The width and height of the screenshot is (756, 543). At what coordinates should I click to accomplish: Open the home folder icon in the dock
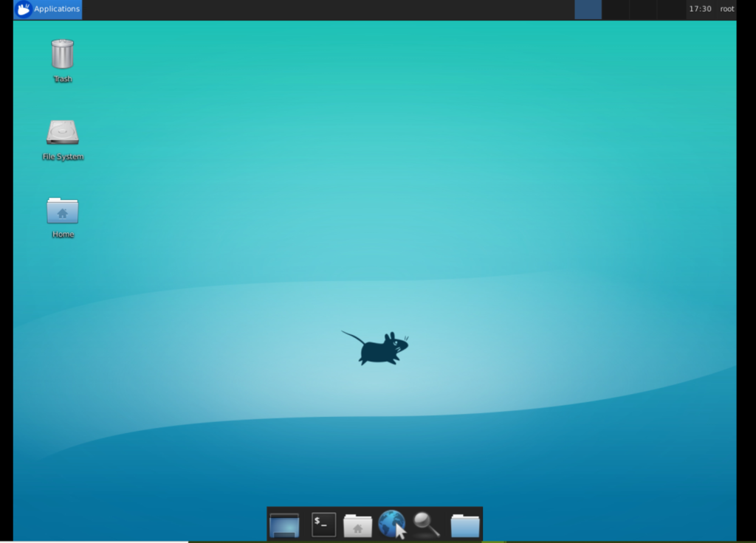(357, 524)
